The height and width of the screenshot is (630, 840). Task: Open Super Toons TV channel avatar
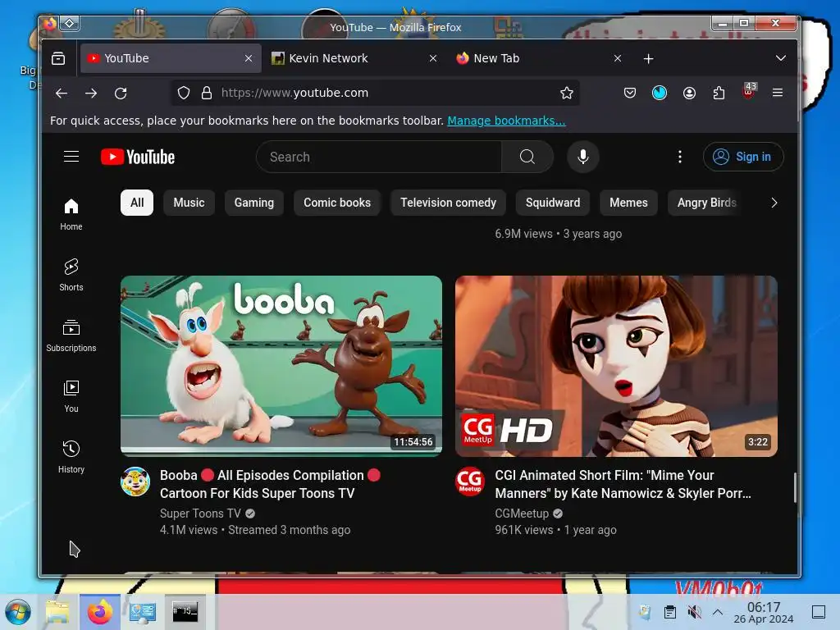coord(135,481)
